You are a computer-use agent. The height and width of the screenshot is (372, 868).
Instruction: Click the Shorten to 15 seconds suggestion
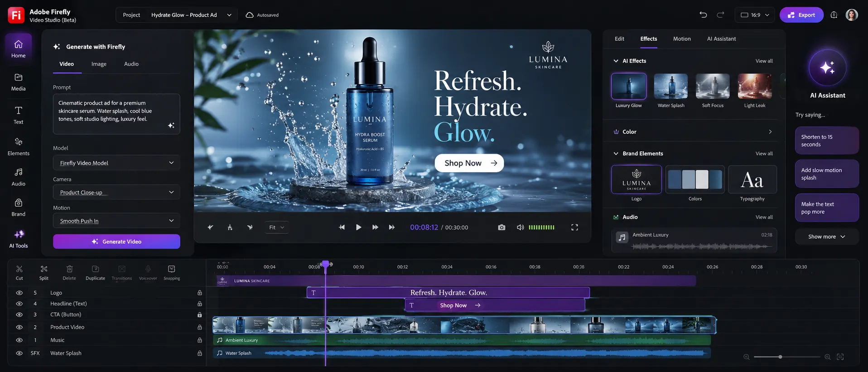tap(827, 140)
